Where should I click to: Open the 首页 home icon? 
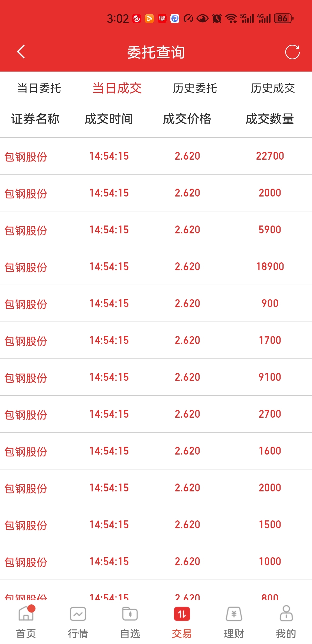(x=26, y=614)
